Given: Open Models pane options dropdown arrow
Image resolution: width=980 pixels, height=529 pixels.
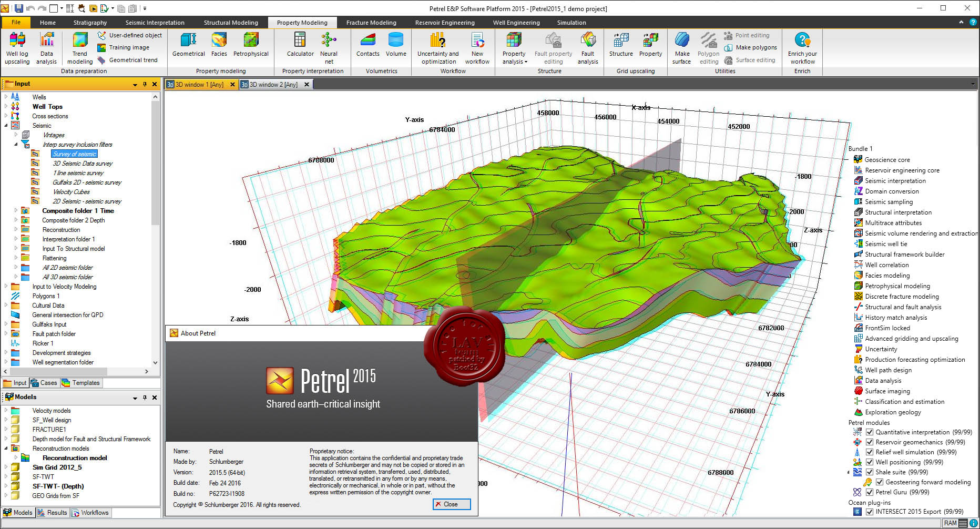Looking at the screenshot, I should coord(135,398).
